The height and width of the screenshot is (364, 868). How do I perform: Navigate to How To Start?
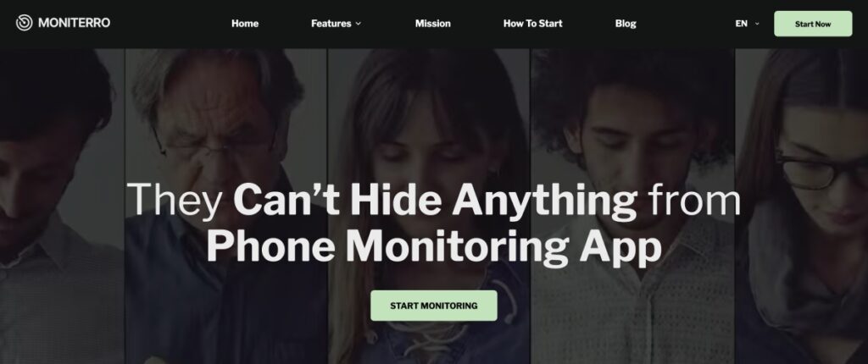(532, 23)
